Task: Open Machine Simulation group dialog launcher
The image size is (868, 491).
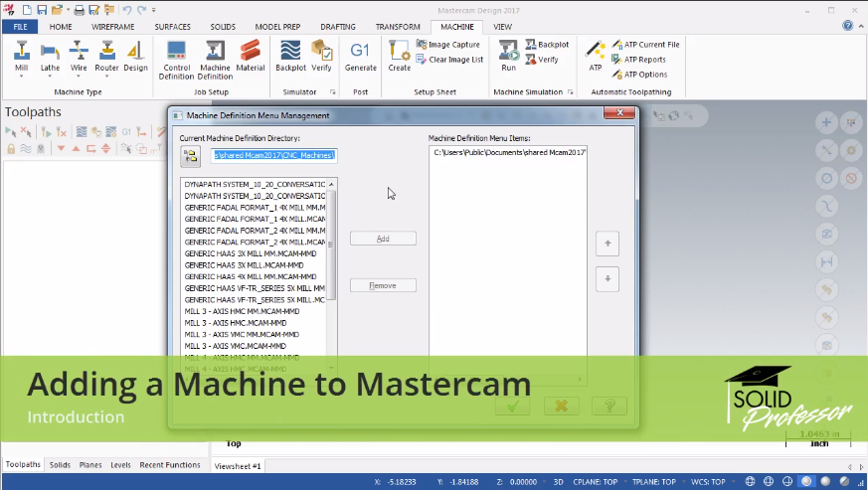Action: point(570,91)
